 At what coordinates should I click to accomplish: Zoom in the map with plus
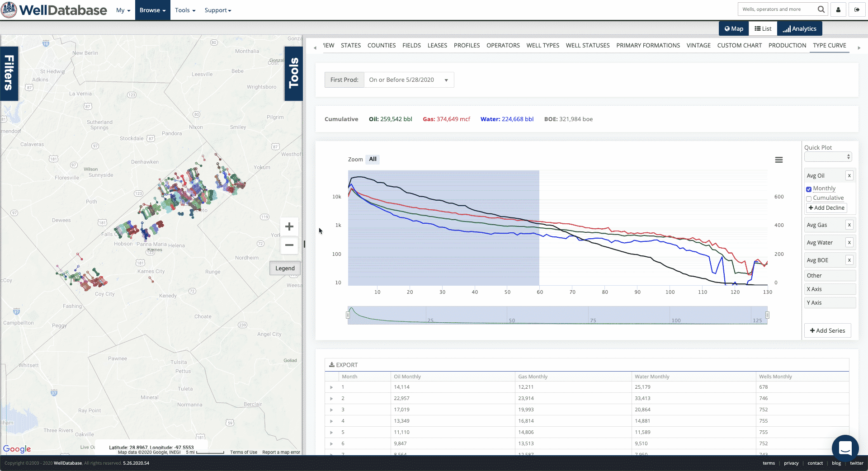point(289,226)
